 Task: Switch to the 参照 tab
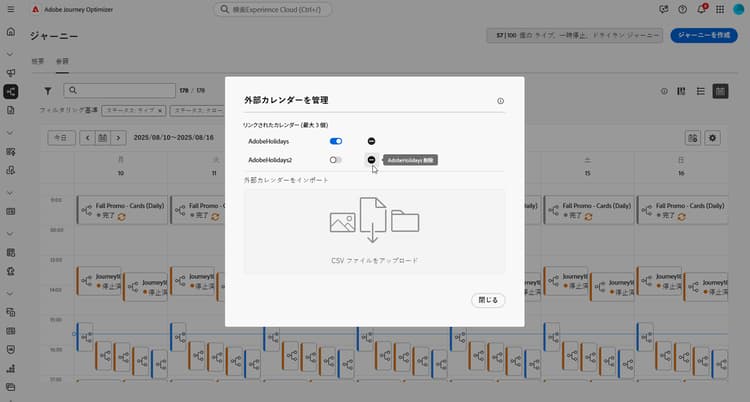pos(62,61)
